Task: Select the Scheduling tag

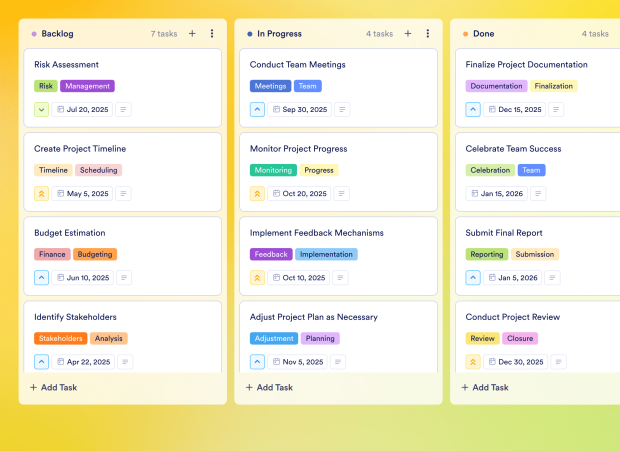Action: tap(98, 170)
